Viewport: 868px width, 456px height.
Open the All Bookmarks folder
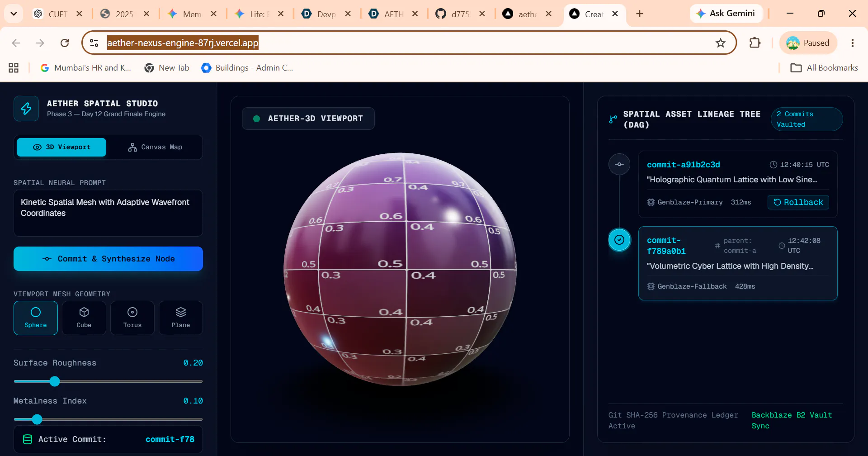pyautogui.click(x=824, y=68)
